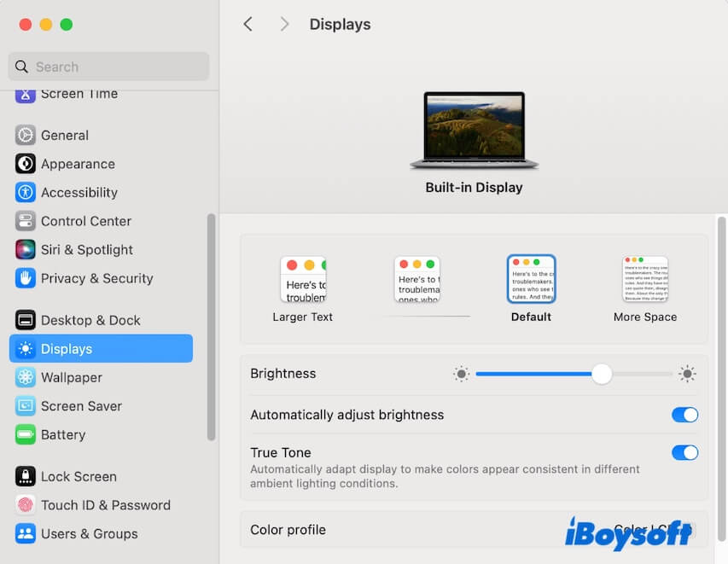Disable Automatically adjust brightness toggle
The height and width of the screenshot is (564, 728).
pyautogui.click(x=684, y=415)
